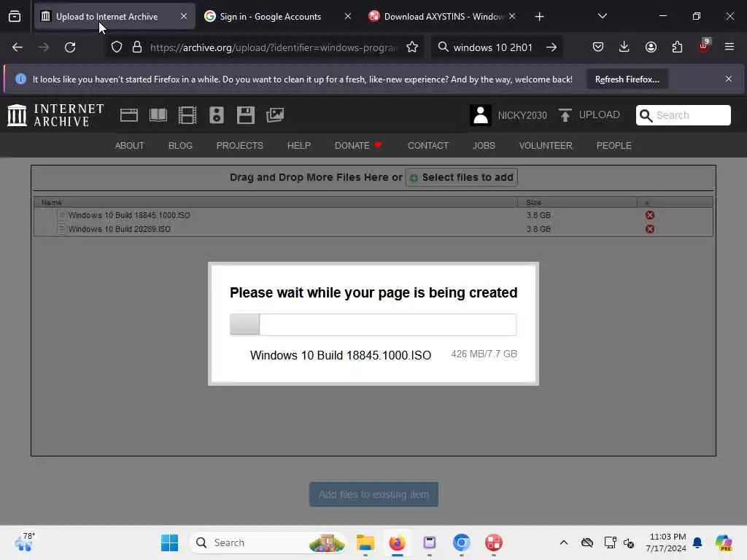
Task: Select Windows 10 Build 20289.ISO file row
Action: click(x=373, y=229)
